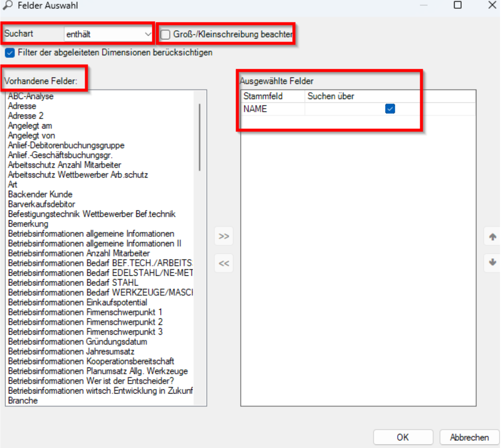Select Betriebsinformationen Jahresumsatz field

coord(71,352)
